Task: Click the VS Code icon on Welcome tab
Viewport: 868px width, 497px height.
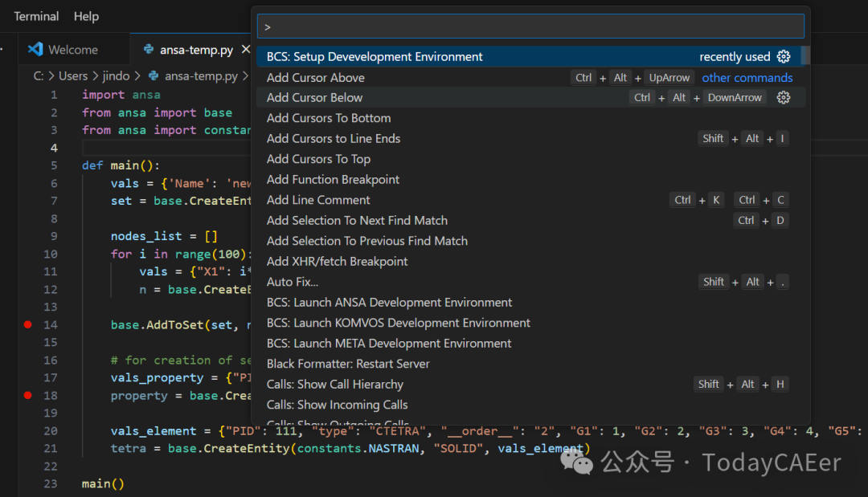Action: pos(35,49)
